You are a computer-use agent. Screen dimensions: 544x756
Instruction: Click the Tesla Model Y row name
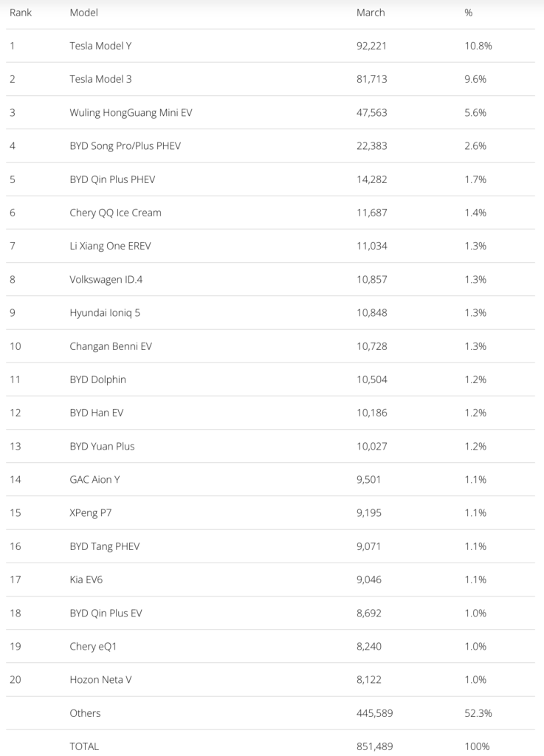(x=100, y=46)
